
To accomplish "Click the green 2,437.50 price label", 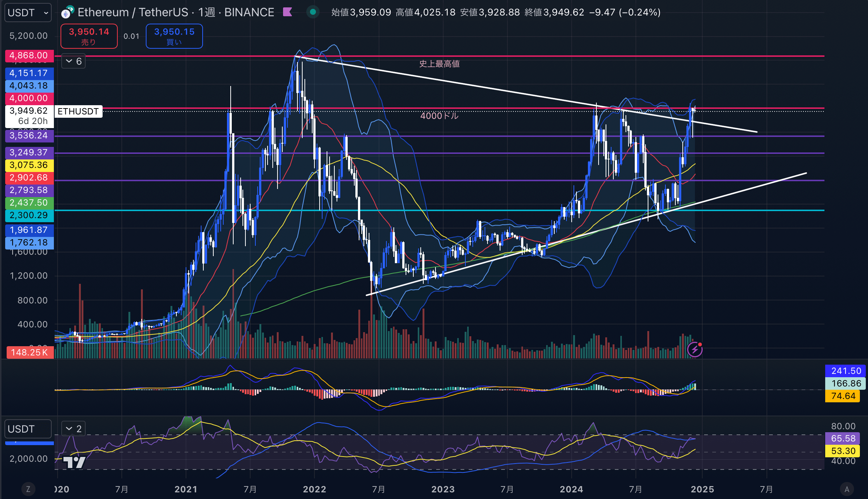I will click(x=30, y=203).
